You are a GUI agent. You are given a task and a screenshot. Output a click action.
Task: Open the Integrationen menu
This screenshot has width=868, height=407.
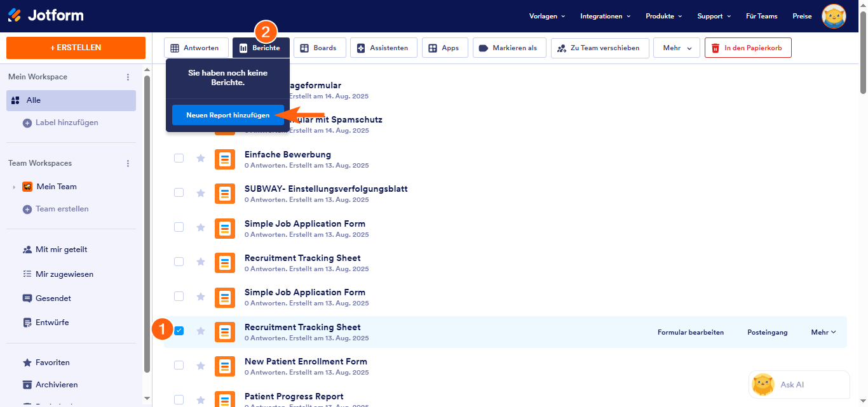pyautogui.click(x=605, y=17)
